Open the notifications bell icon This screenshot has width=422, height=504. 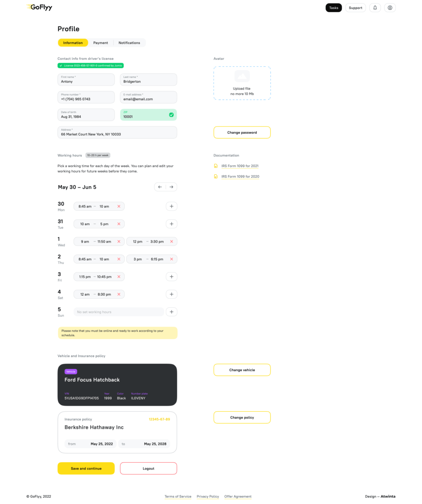(375, 8)
